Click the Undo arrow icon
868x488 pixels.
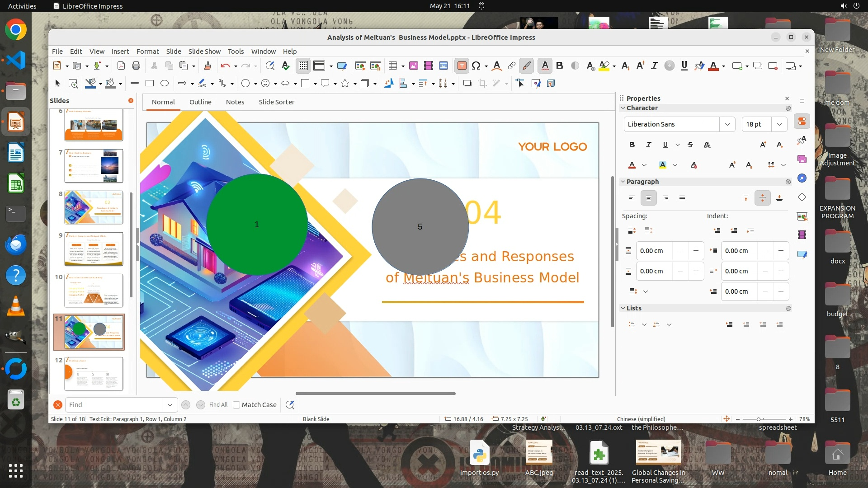click(x=225, y=66)
